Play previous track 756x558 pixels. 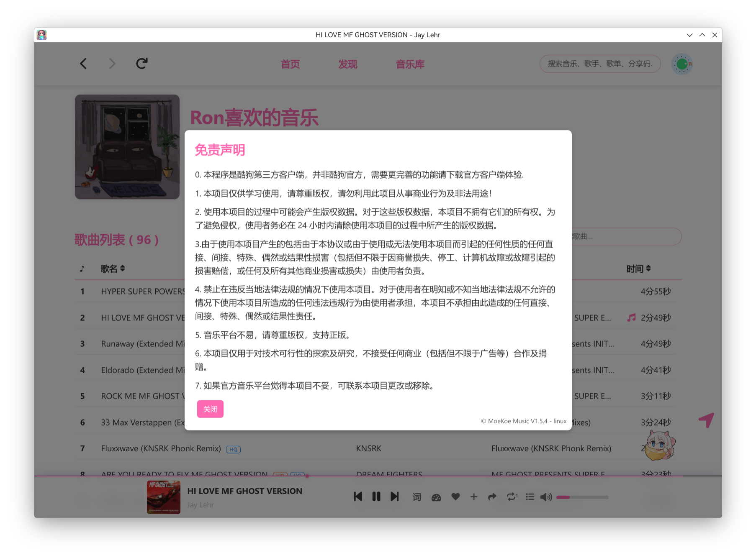(358, 497)
